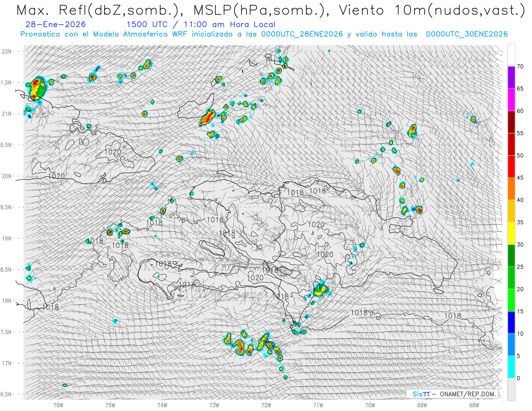
Task: Select the cyan 0–5 dBZ colorbar segment
Action: pyautogui.click(x=511, y=367)
